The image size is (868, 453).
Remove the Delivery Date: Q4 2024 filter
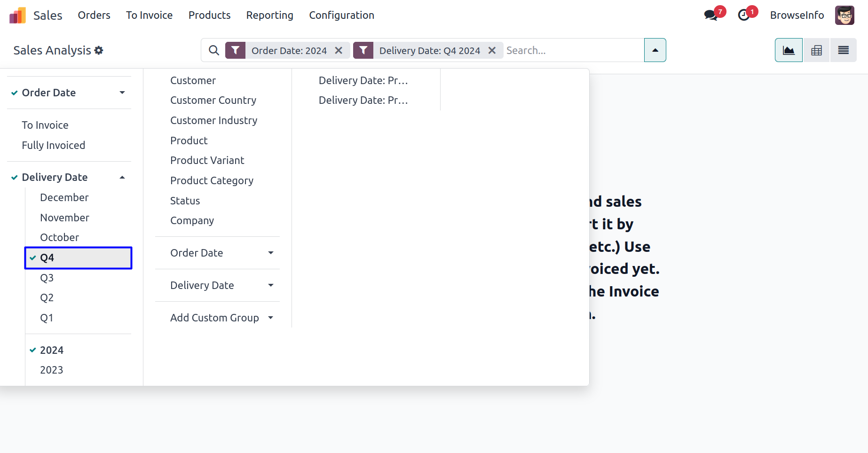click(492, 50)
